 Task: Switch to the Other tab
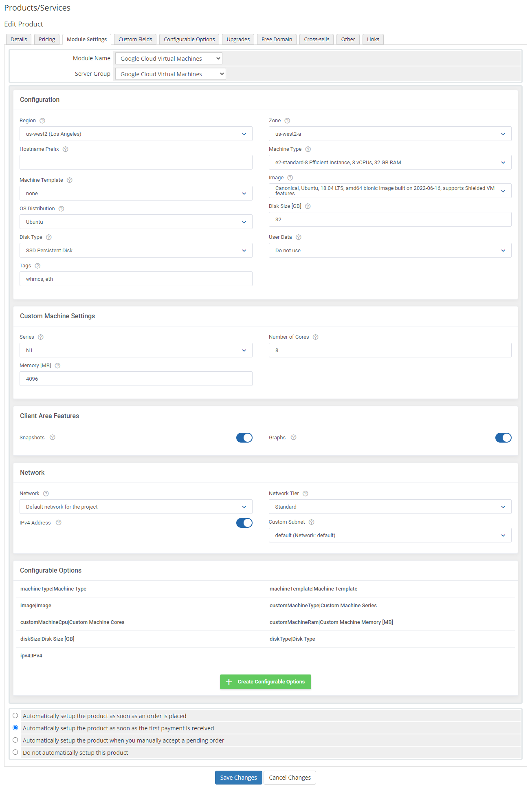348,39
